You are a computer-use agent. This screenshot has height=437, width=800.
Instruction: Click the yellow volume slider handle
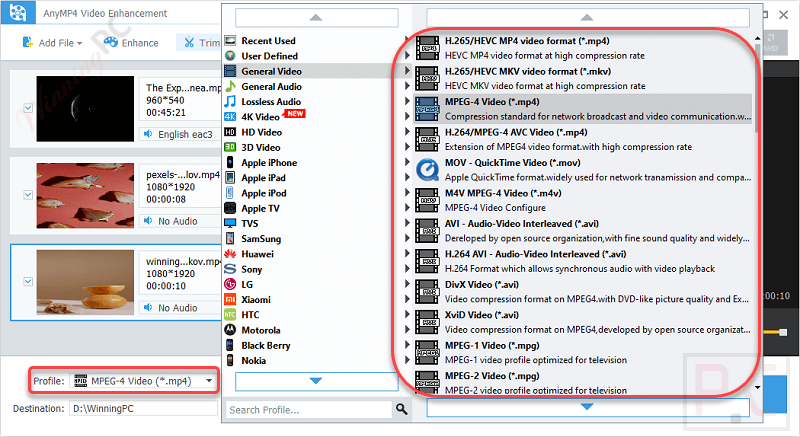[783, 332]
